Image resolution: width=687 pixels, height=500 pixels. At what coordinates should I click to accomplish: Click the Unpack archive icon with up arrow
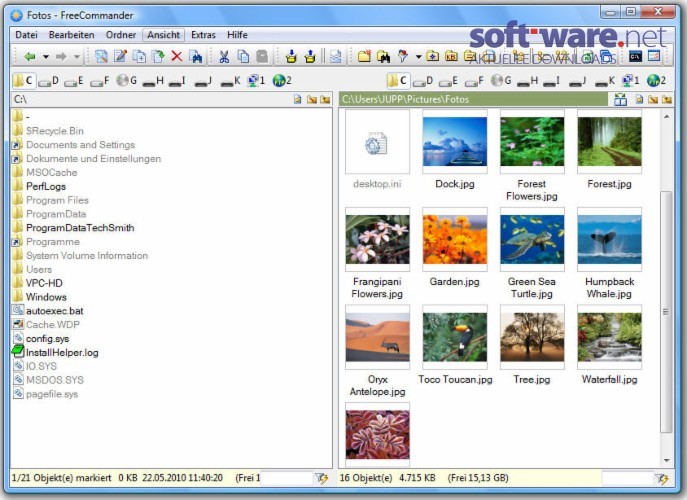click(310, 56)
